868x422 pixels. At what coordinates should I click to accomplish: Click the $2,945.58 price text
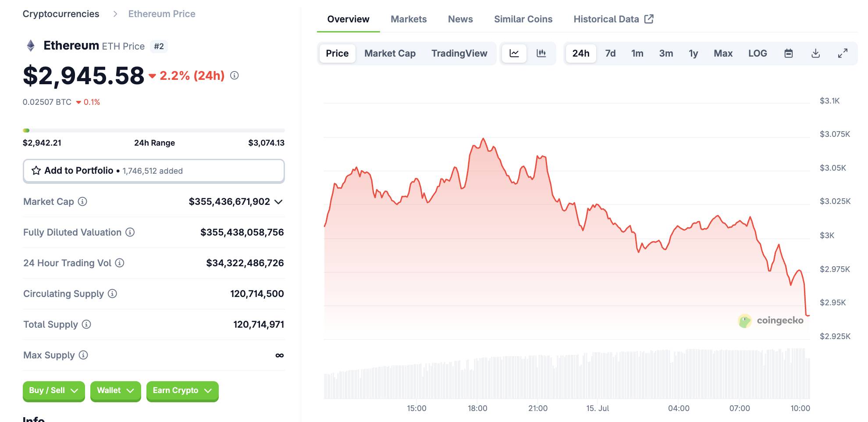(x=83, y=75)
